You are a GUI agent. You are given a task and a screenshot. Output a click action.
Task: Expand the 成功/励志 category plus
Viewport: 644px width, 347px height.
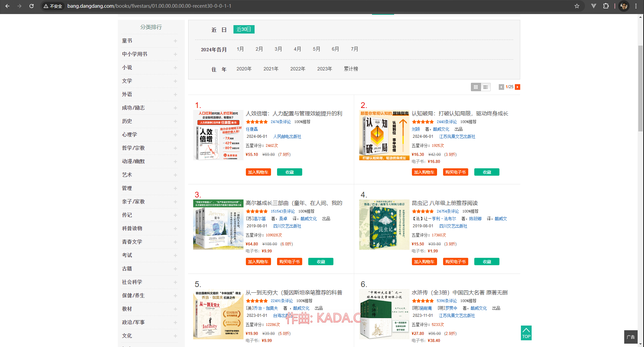point(175,108)
